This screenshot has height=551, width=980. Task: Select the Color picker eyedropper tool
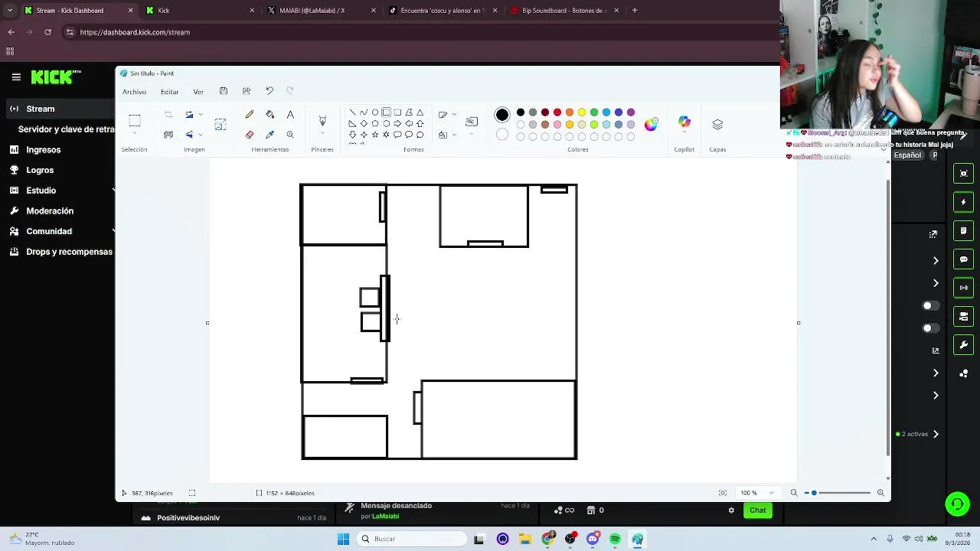(x=269, y=135)
